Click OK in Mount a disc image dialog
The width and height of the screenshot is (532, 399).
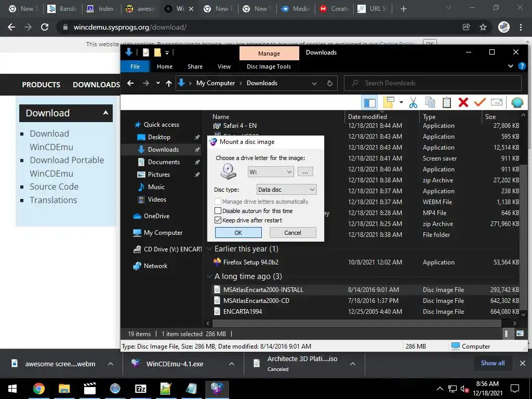(238, 233)
